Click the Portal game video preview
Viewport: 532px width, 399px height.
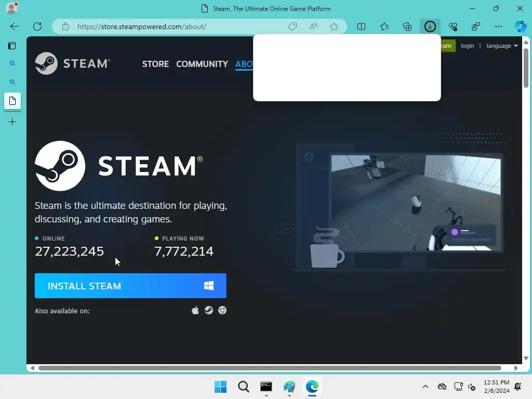point(416,203)
